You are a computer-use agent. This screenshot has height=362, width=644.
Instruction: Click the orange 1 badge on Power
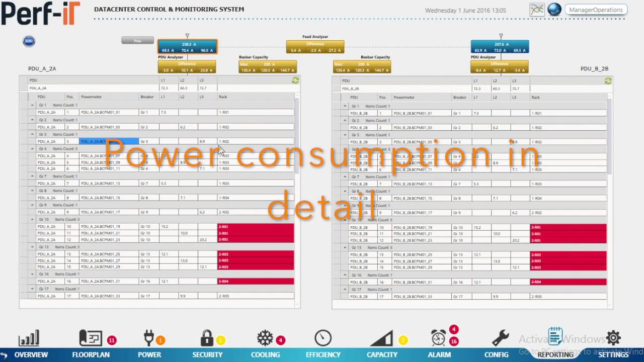tap(160, 340)
